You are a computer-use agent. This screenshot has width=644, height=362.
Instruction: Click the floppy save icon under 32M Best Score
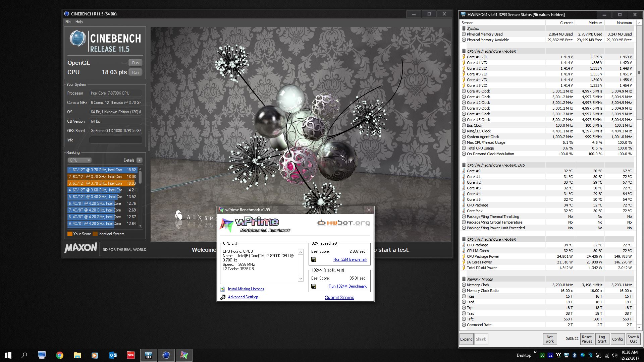point(314,259)
